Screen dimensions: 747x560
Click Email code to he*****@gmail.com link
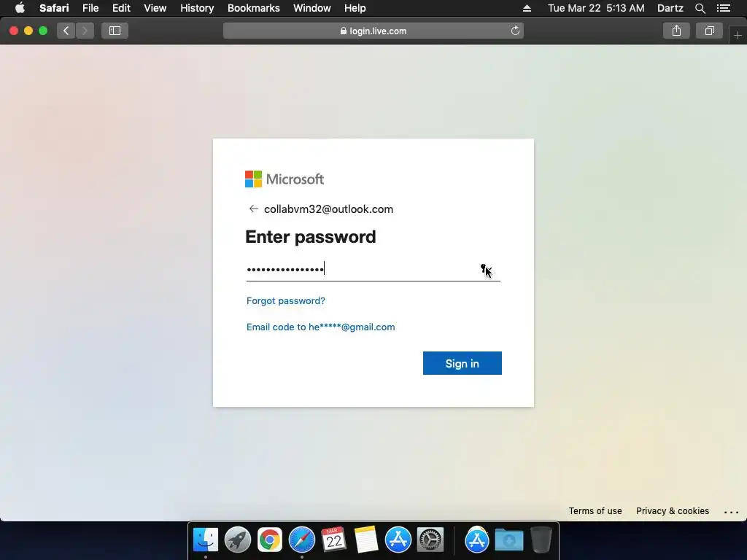click(x=321, y=327)
